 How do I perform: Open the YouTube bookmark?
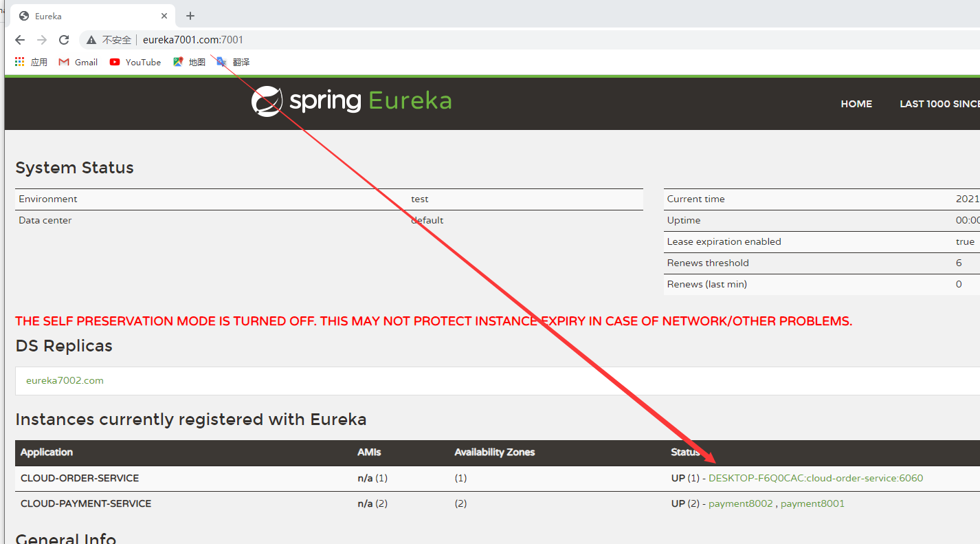tap(135, 62)
